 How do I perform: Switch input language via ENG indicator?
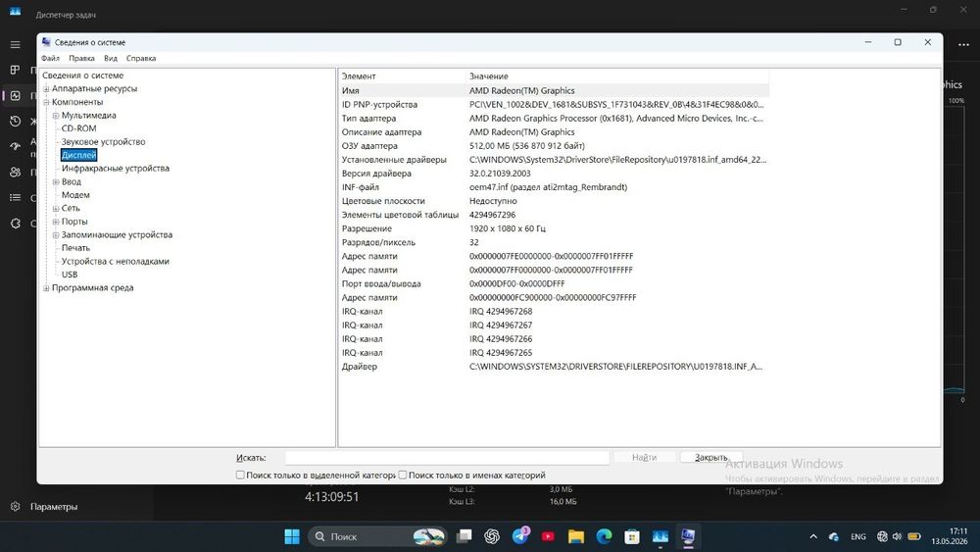pos(858,536)
